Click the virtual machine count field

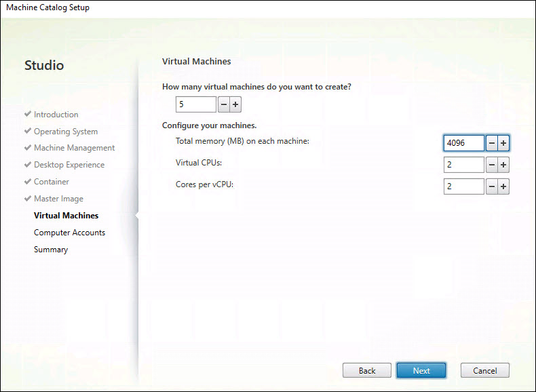tap(195, 104)
